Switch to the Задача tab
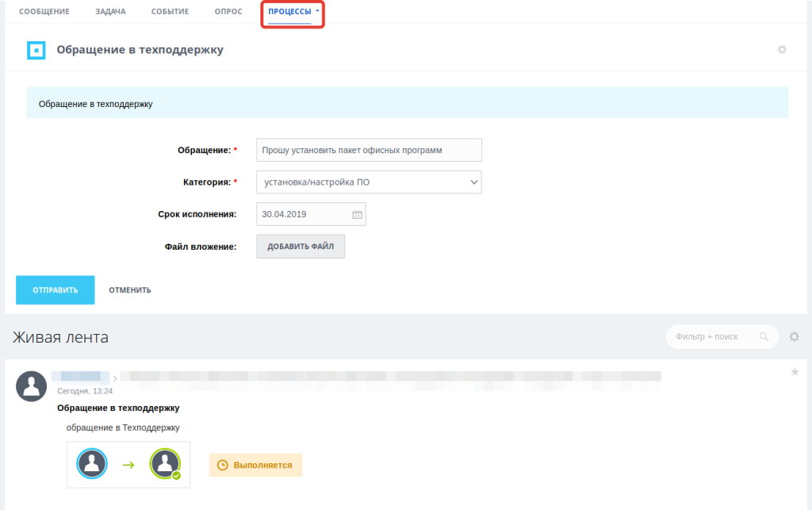812x510 pixels. click(x=110, y=11)
